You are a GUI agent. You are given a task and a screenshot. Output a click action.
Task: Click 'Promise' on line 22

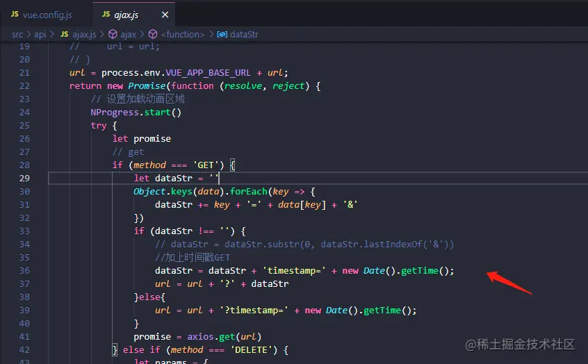[147, 86]
